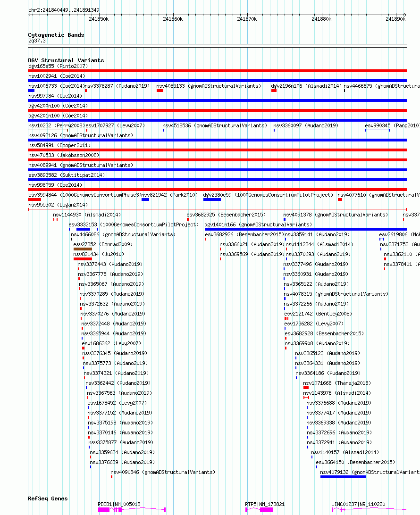Click nsv1112344 (Alsmadi2014) label
420x515 pixels.
pos(320,244)
